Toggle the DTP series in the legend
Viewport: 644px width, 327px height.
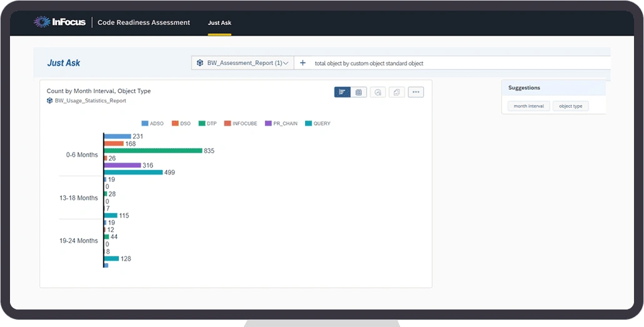pyautogui.click(x=206, y=124)
